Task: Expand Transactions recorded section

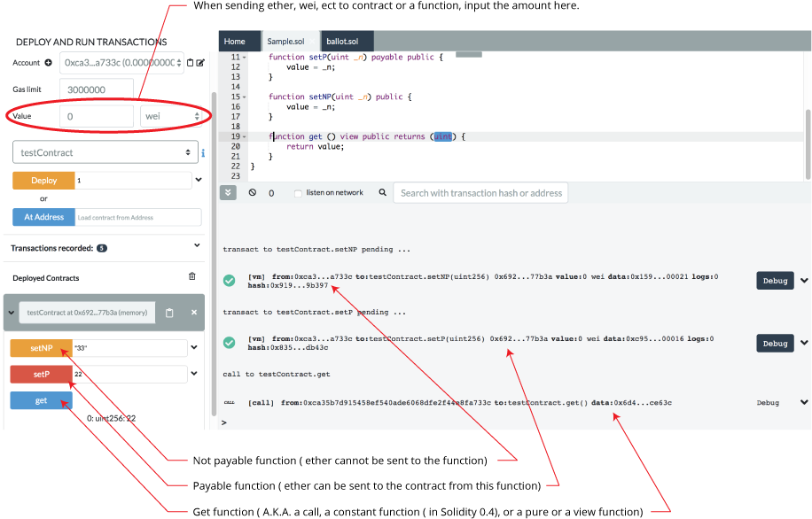Action: [x=197, y=245]
